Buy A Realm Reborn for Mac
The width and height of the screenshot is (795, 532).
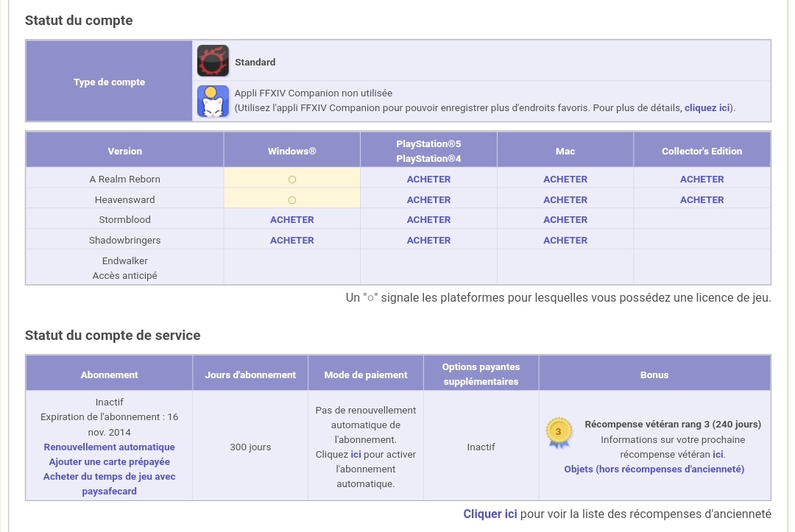tap(565, 180)
